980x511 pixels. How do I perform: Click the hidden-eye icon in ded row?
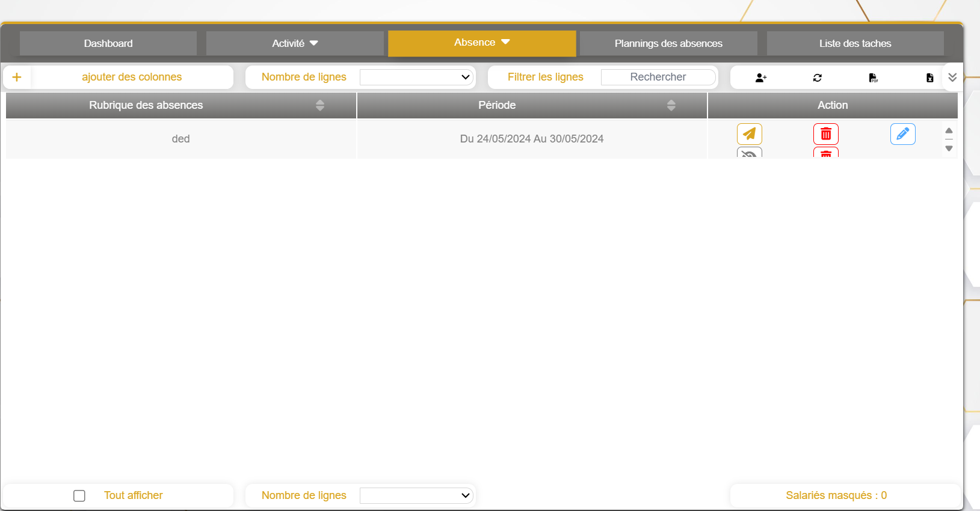coord(750,153)
